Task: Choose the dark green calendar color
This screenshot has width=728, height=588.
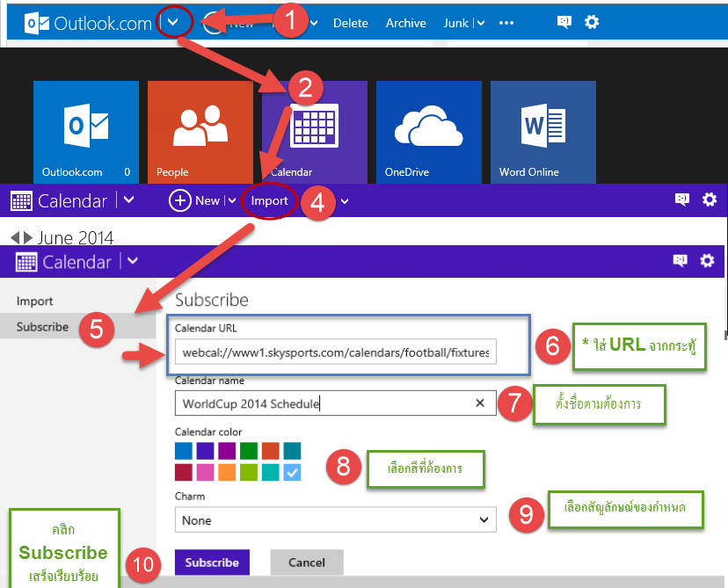Action: [249, 451]
